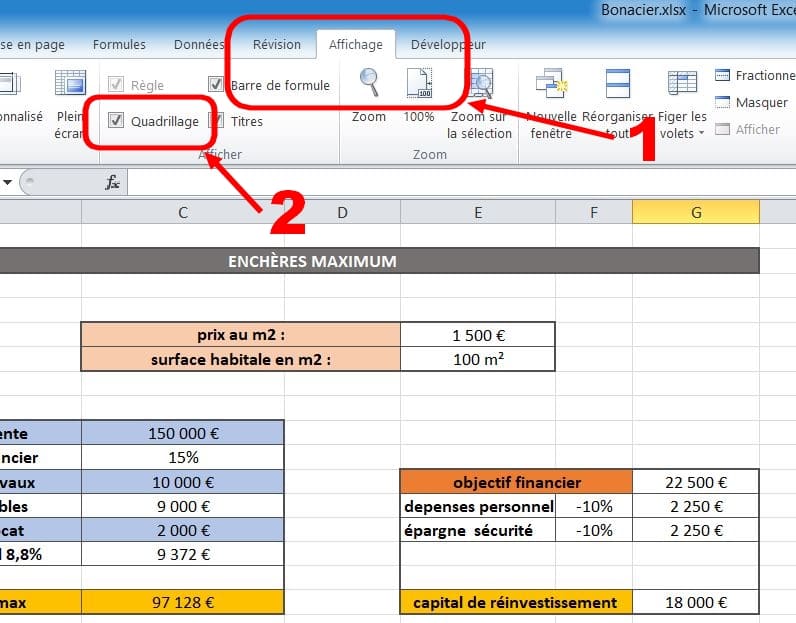Select highlighted column G header
796x623 pixels.
[x=696, y=212]
